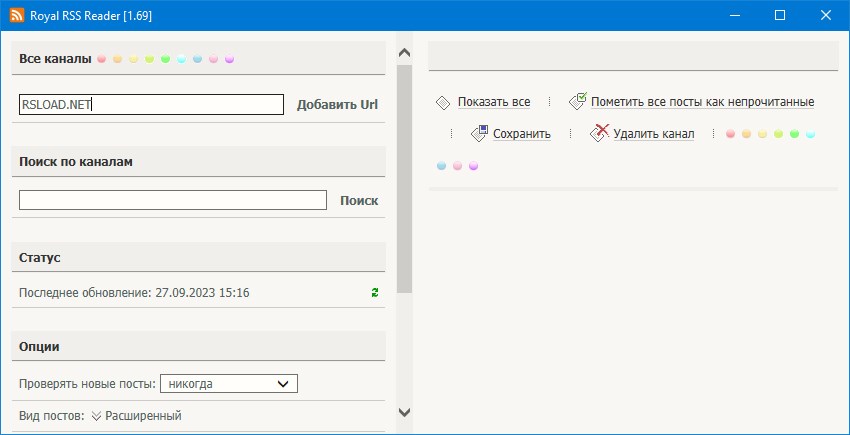Click the scrollbar down arrow of left panel

pos(404,412)
